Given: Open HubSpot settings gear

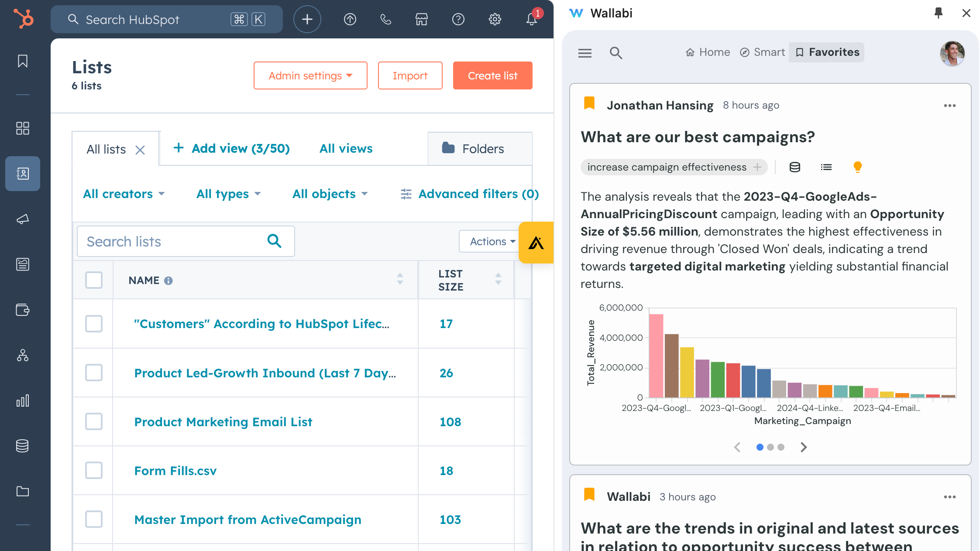Looking at the screenshot, I should [495, 19].
